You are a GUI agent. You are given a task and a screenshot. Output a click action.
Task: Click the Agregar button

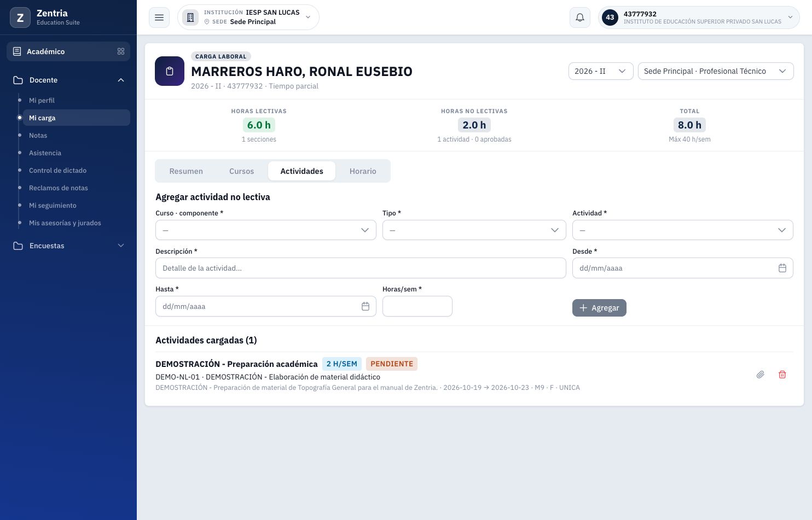599,308
